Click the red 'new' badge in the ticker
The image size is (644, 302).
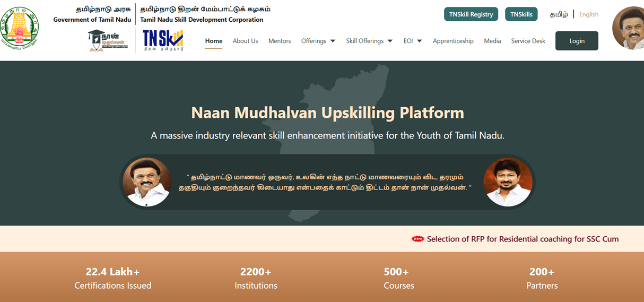[418, 239]
